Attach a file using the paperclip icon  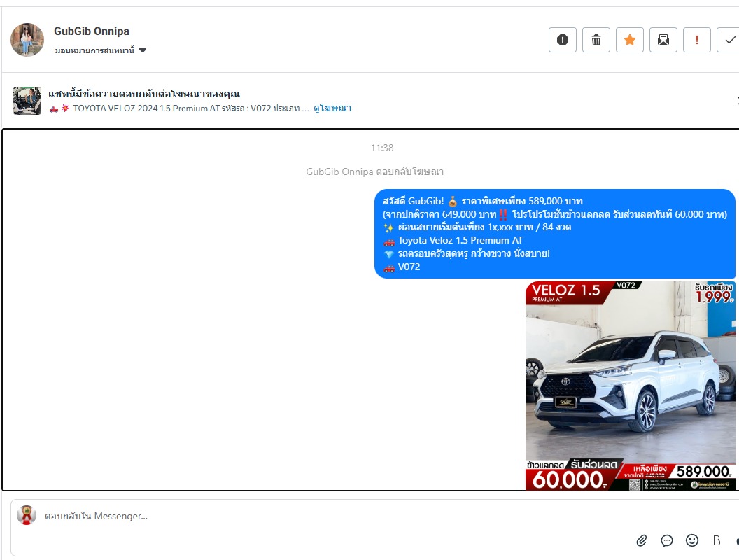(642, 540)
